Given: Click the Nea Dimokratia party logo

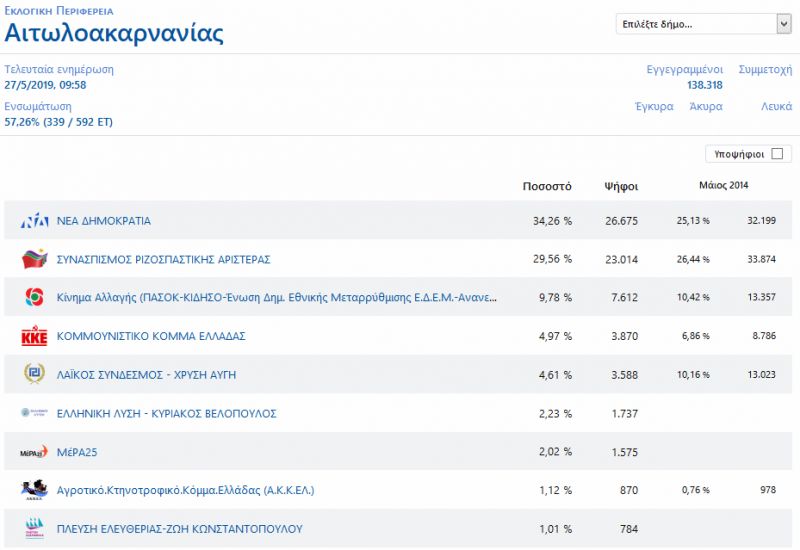Looking at the screenshot, I should coord(34,220).
